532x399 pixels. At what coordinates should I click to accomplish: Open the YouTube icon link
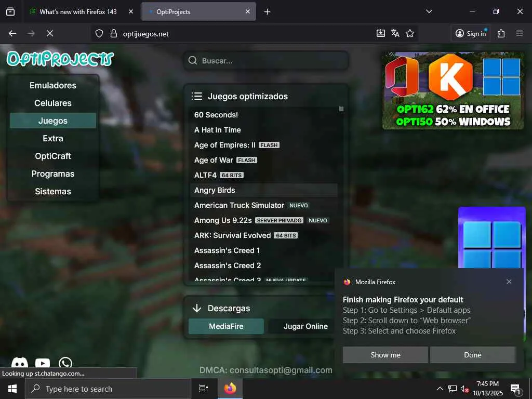click(x=43, y=363)
